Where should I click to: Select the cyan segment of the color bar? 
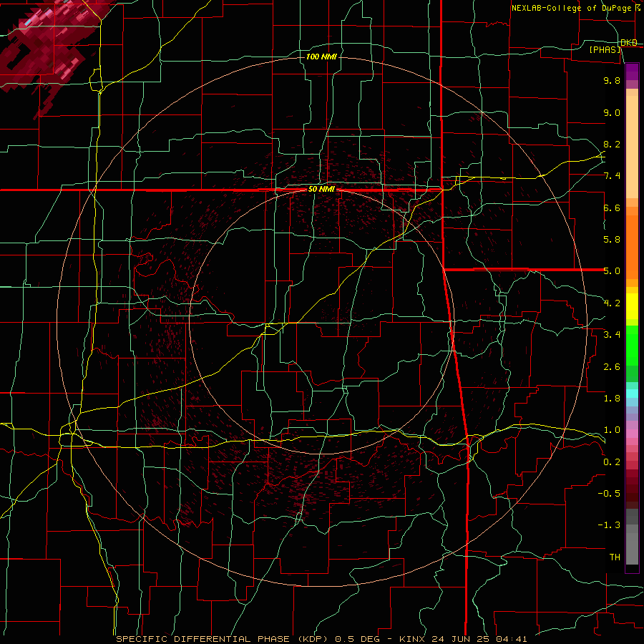632,394
